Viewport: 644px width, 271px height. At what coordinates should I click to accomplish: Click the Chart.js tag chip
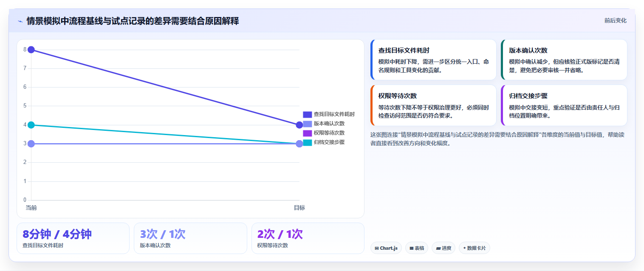[386, 248]
